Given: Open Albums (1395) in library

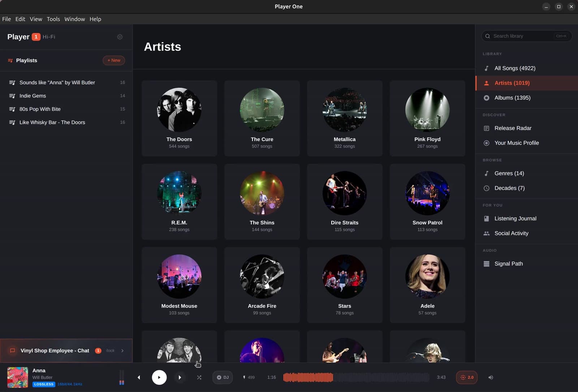Looking at the screenshot, I should 527,98.
